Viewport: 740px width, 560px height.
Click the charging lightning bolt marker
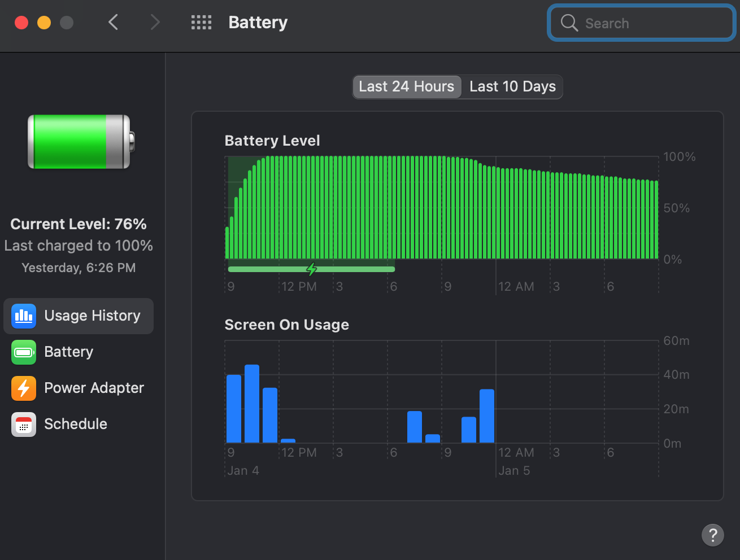[x=311, y=269]
